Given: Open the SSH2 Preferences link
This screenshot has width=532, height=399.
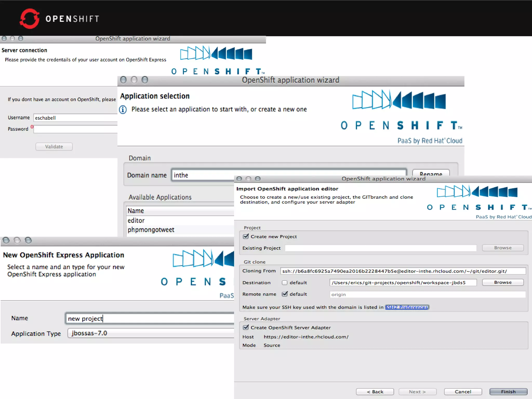Looking at the screenshot, I should [x=407, y=307].
